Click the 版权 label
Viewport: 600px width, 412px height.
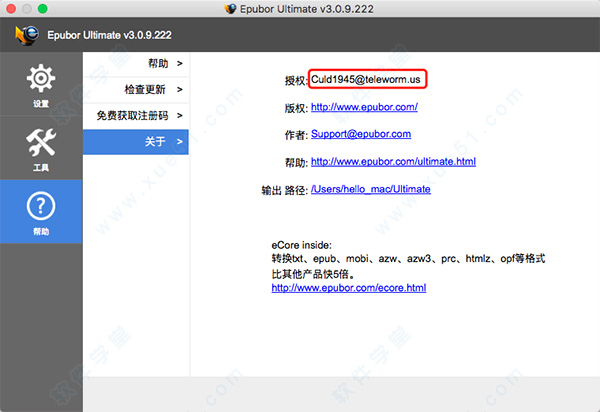point(295,108)
